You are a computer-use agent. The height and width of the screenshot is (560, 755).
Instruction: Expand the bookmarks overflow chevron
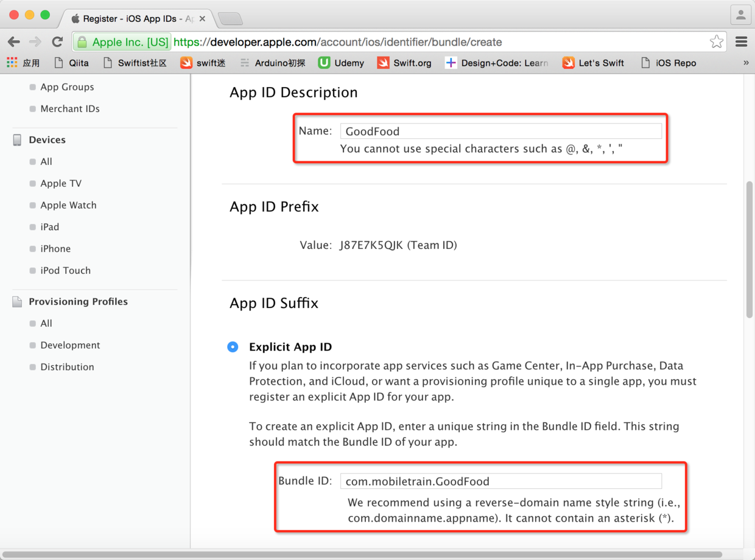[x=746, y=63]
